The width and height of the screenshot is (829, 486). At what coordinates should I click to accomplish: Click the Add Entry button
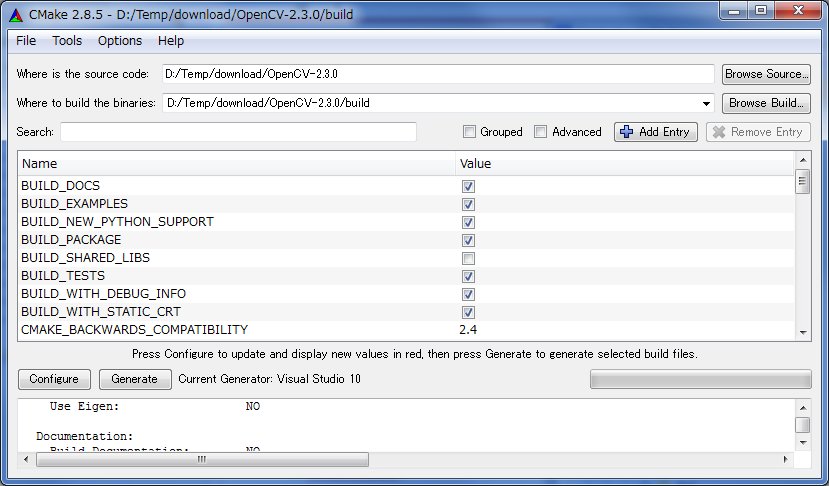(656, 132)
